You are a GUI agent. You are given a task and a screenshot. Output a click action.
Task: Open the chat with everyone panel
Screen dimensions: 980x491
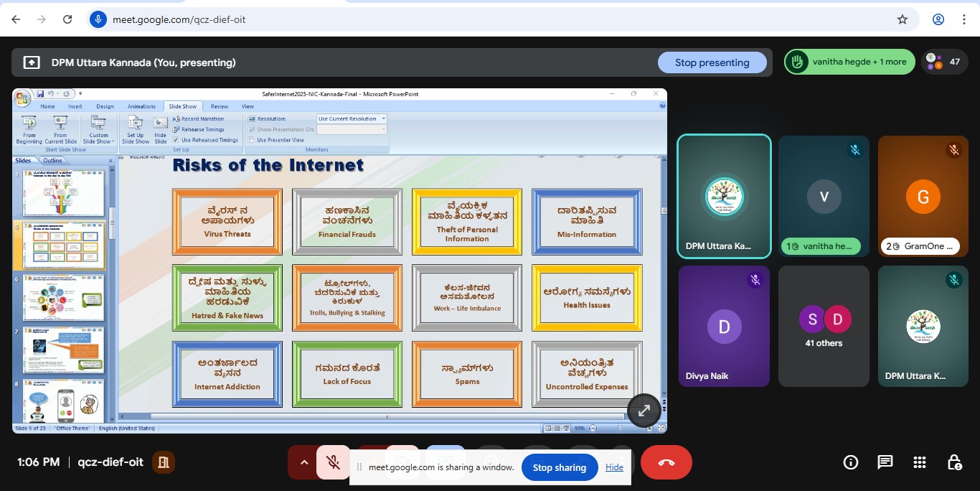coord(885,462)
